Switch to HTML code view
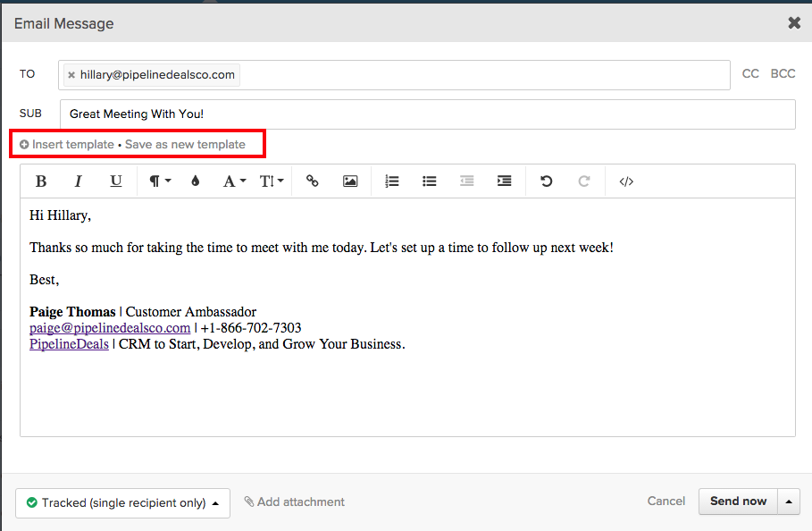 tap(626, 181)
